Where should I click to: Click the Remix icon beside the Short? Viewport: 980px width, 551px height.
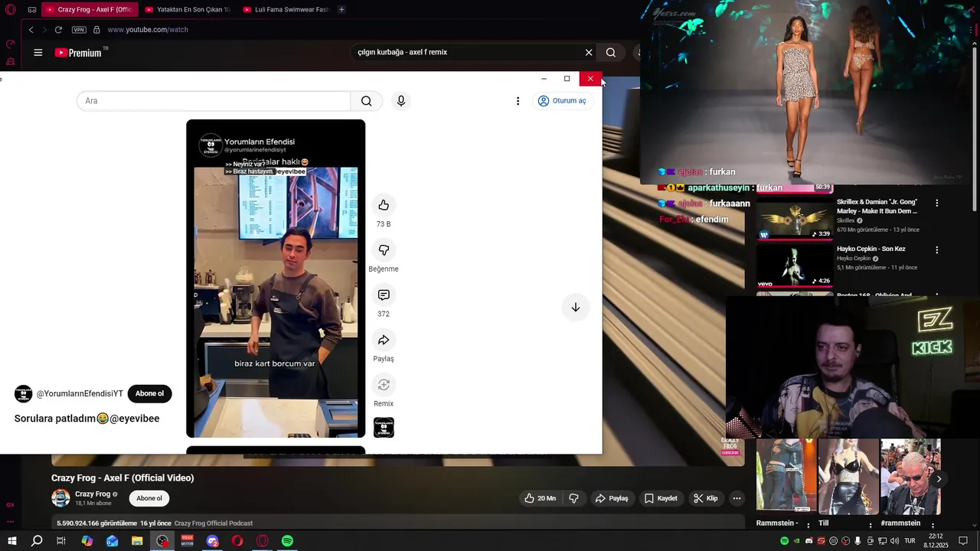[384, 385]
